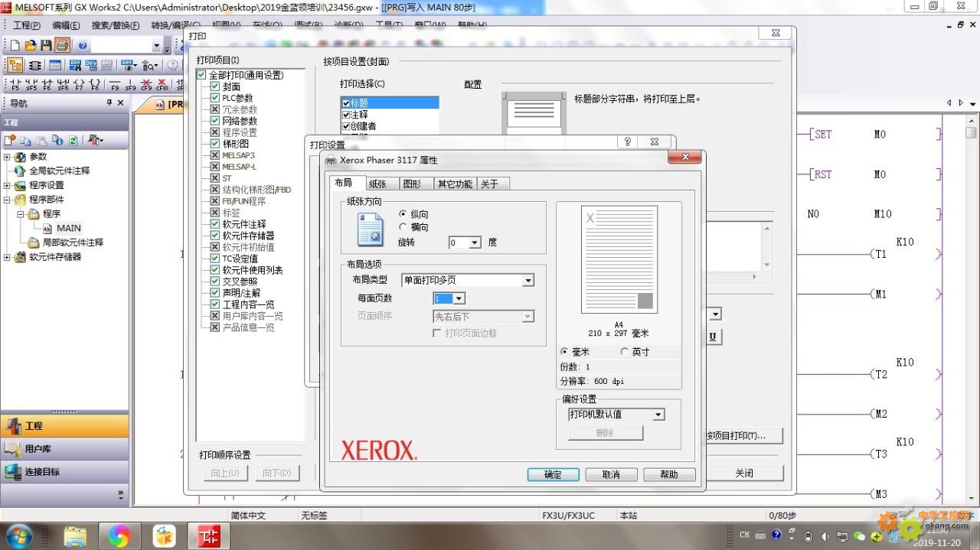Viewport: 980px width, 550px height.
Task: Select the 纵向 portrait orientation radio button
Action: tap(403, 214)
